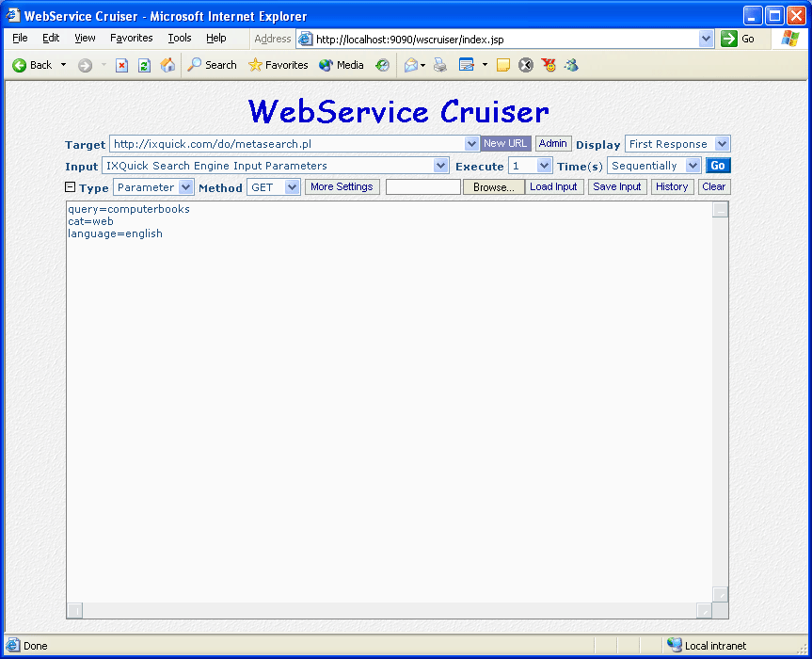Open the Favorites star toolbar button
The image size is (812, 659).
tap(278, 65)
